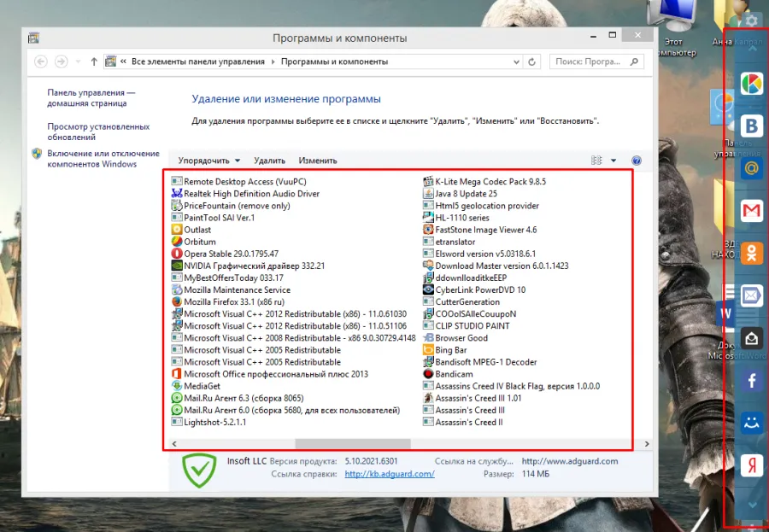Open Gmail icon in side toolbar
Viewport: 769px width, 532px height.
tap(751, 211)
